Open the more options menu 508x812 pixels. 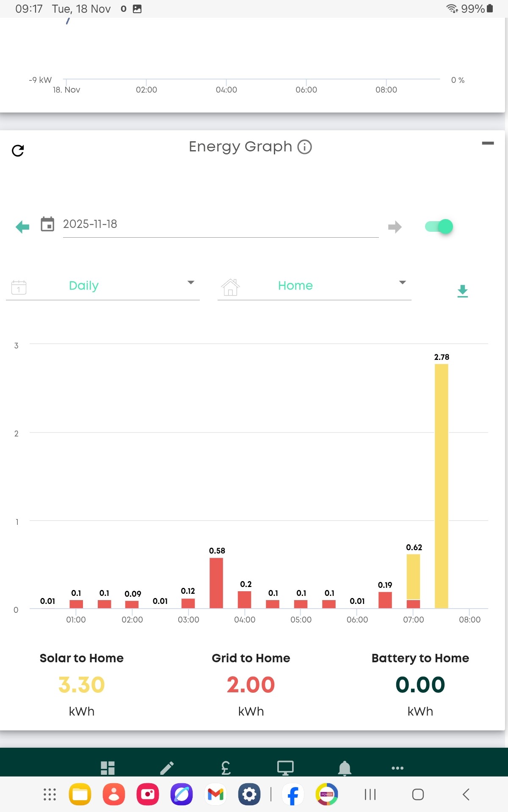pos(398,768)
